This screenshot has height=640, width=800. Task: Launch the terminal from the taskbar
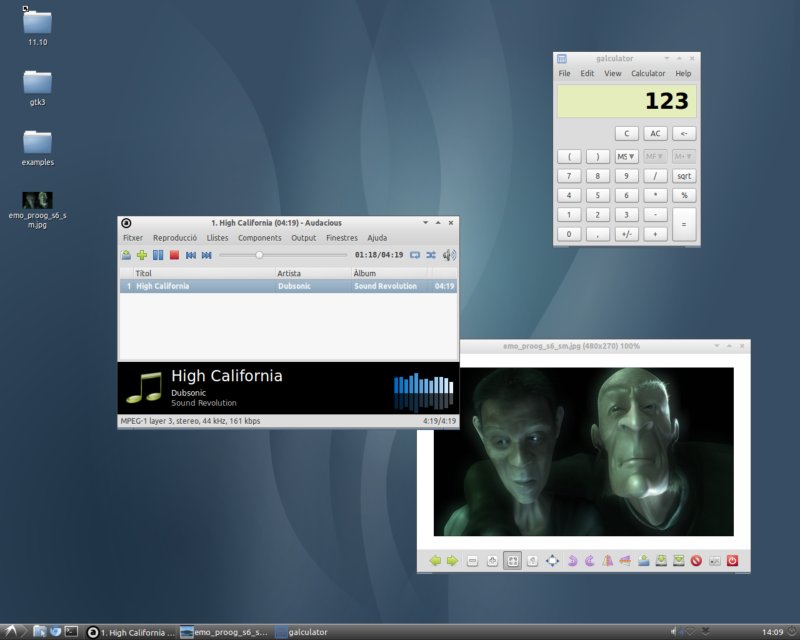pyautogui.click(x=71, y=632)
